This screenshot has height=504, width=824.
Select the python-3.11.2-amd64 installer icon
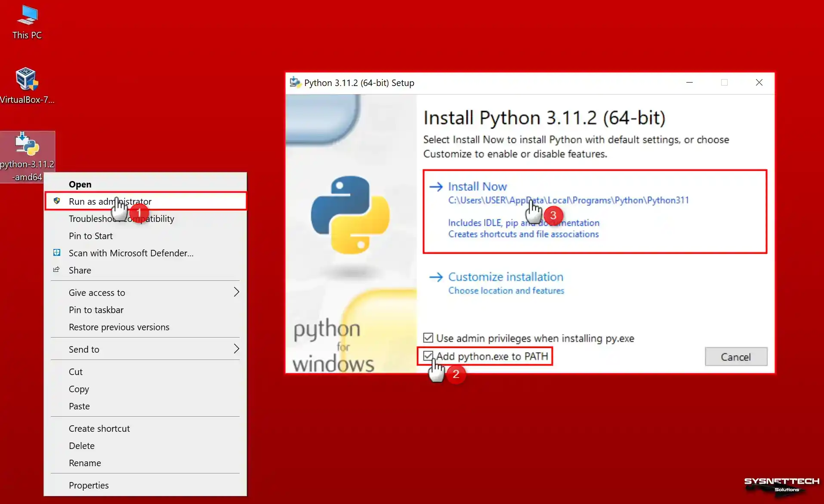click(x=27, y=157)
